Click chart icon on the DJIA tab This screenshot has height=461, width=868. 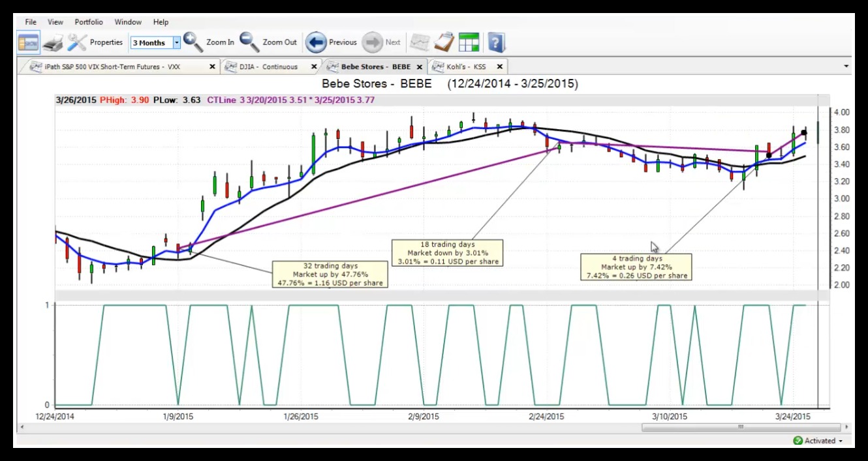point(230,67)
